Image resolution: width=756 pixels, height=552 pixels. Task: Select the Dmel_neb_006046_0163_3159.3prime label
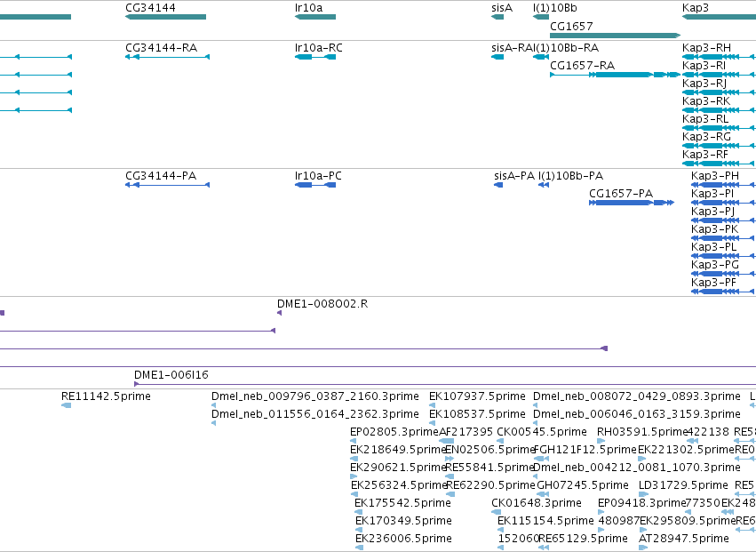pyautogui.click(x=636, y=414)
